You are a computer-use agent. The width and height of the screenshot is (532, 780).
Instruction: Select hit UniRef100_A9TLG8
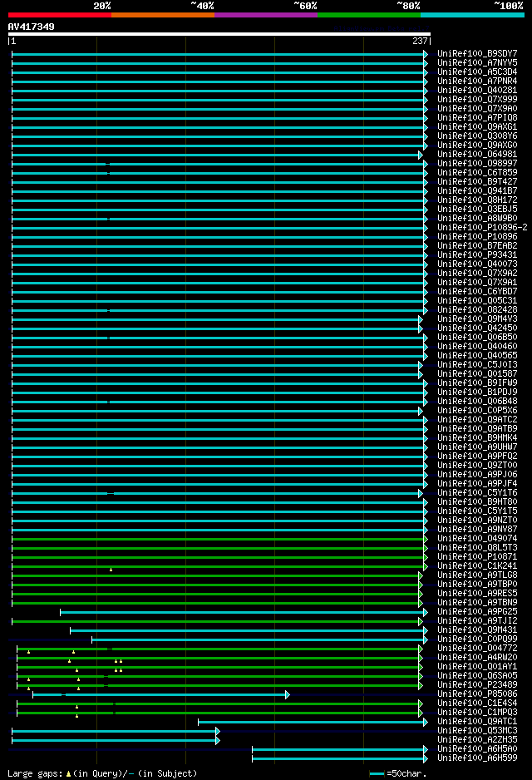pyautogui.click(x=477, y=575)
